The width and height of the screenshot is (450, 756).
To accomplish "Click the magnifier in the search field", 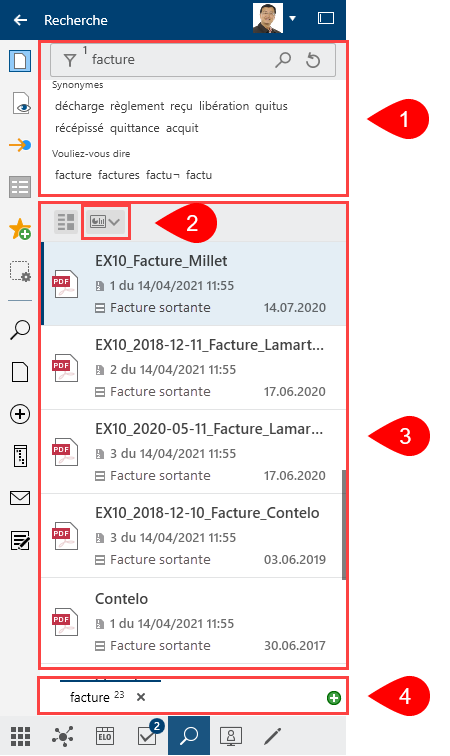I will (x=283, y=60).
